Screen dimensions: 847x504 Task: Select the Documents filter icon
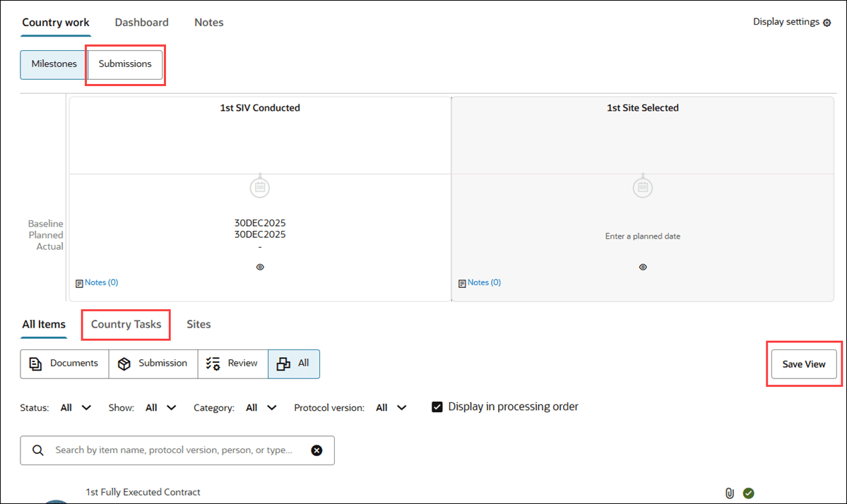36,363
